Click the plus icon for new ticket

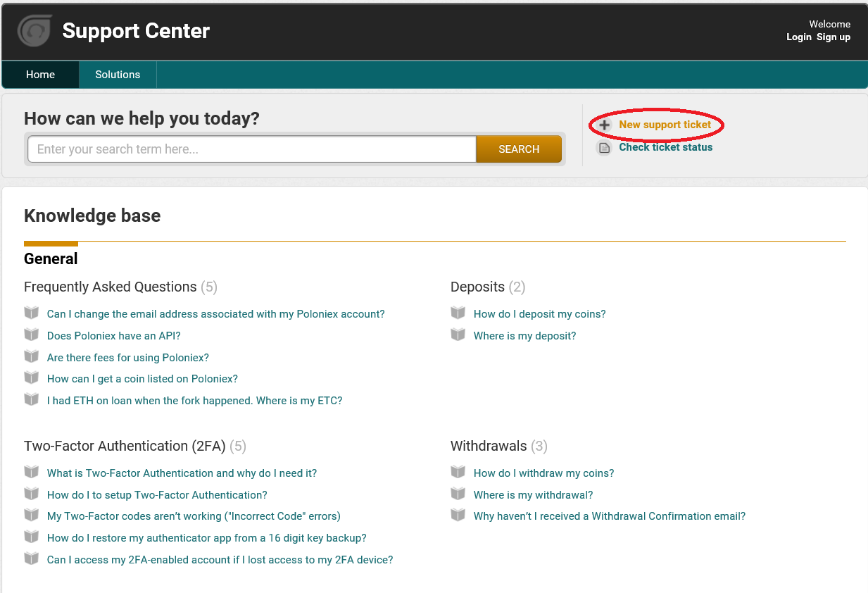pos(604,125)
